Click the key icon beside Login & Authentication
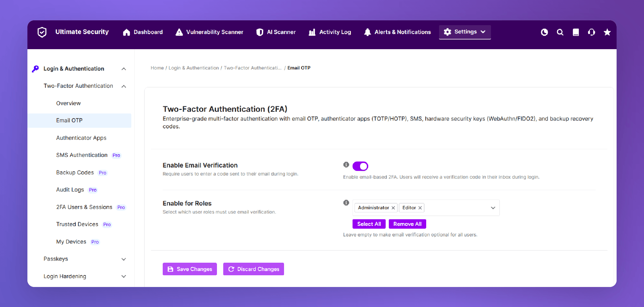This screenshot has height=307, width=644. [x=35, y=69]
